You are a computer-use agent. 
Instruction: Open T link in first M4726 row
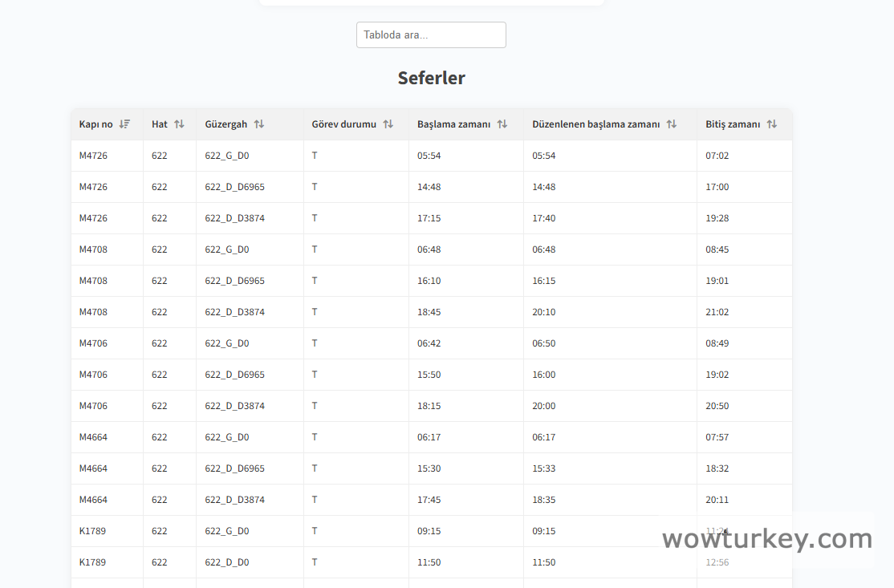pyautogui.click(x=315, y=156)
